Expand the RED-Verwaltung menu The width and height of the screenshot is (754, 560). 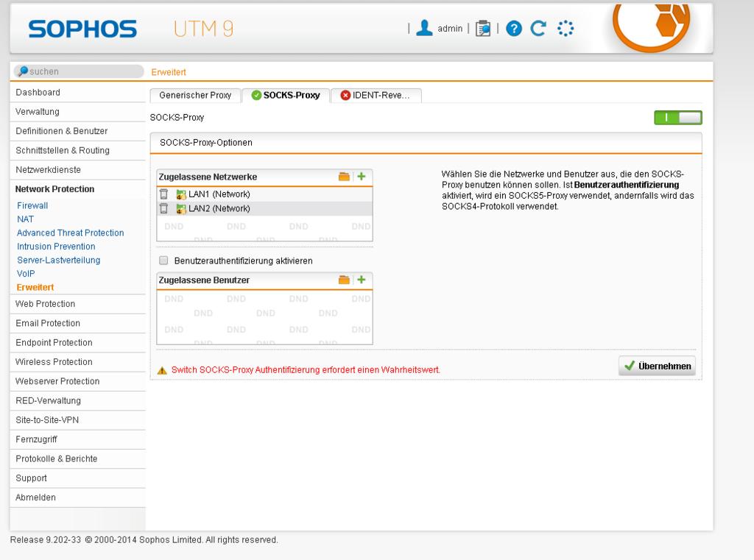[77, 400]
